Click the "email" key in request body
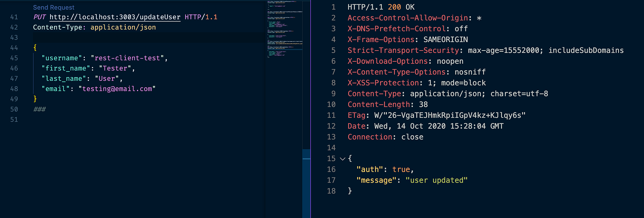The height and width of the screenshot is (218, 644). pos(55,89)
